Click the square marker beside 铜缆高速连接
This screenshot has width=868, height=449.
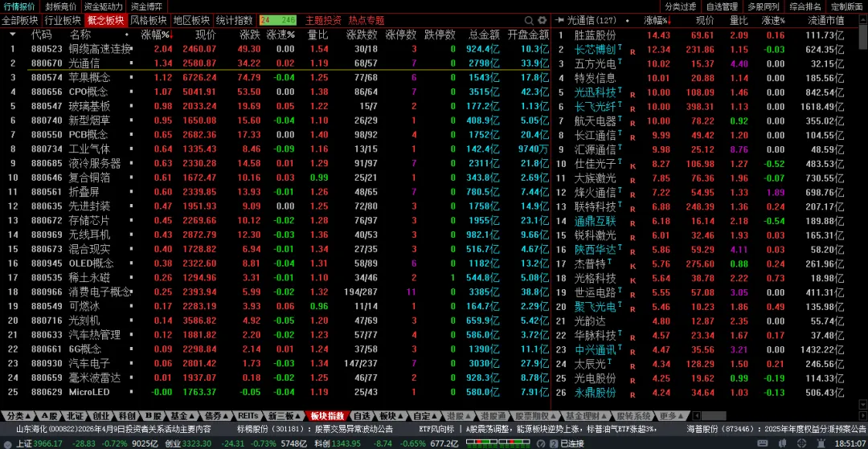pyautogui.click(x=132, y=49)
